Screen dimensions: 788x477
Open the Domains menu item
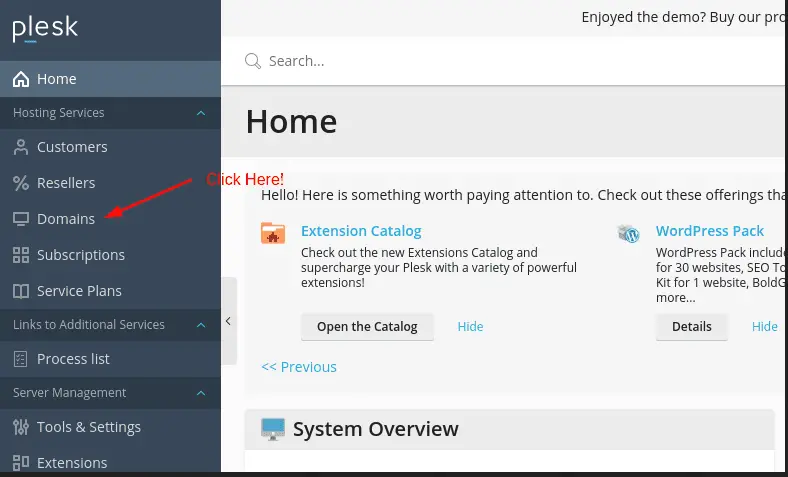(66, 219)
